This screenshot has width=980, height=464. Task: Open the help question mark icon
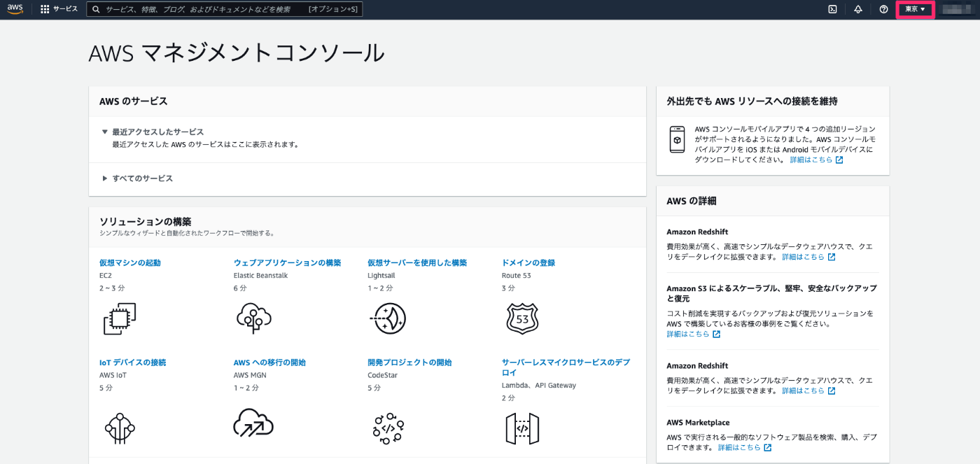[x=883, y=9]
